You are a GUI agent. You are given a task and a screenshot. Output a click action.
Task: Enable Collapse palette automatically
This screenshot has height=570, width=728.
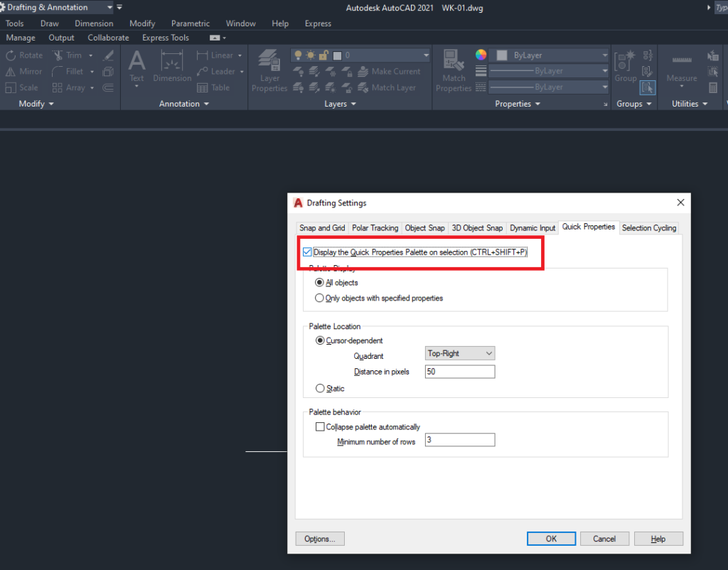tap(320, 426)
